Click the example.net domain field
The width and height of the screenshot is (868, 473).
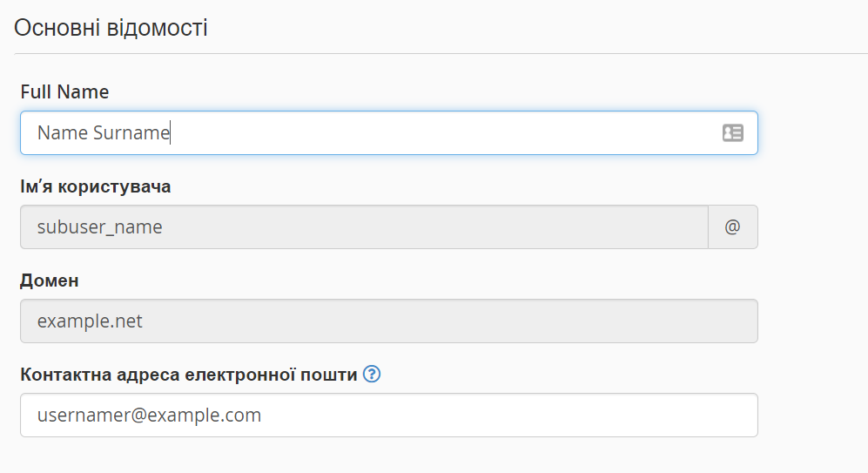[388, 321]
